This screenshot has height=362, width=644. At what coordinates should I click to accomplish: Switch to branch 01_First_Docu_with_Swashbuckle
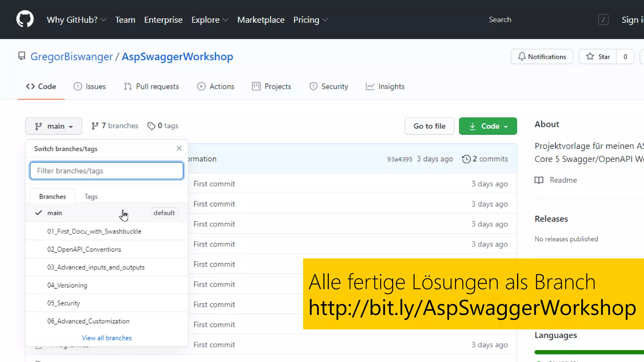[x=107, y=231]
